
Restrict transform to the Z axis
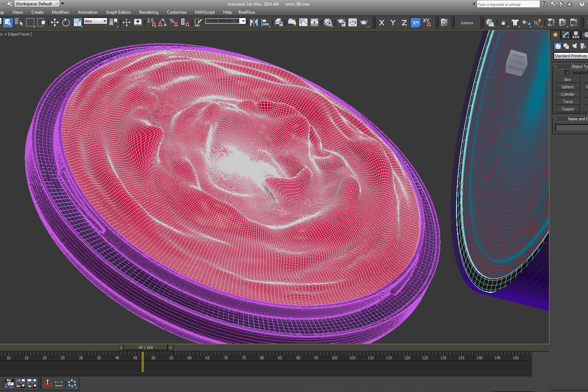[404, 23]
